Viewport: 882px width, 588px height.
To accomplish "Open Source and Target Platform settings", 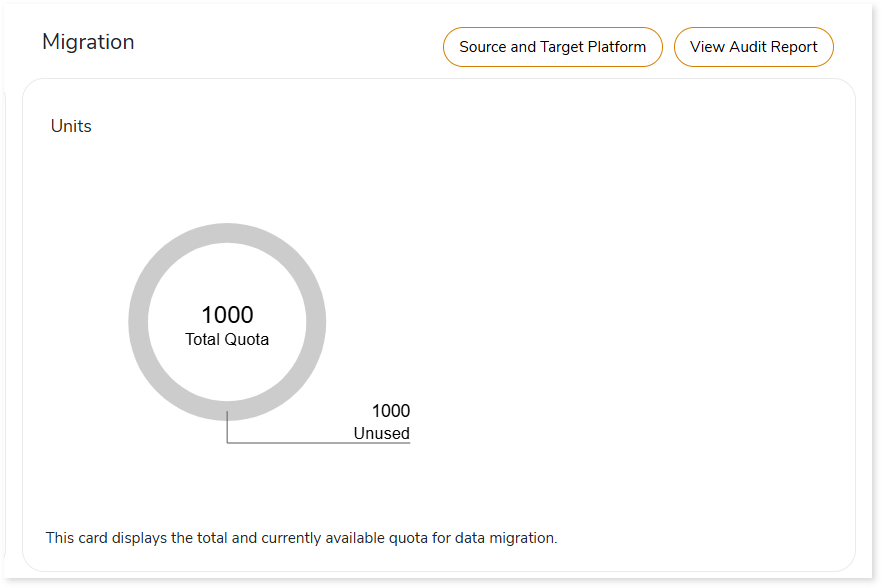I will tap(552, 47).
